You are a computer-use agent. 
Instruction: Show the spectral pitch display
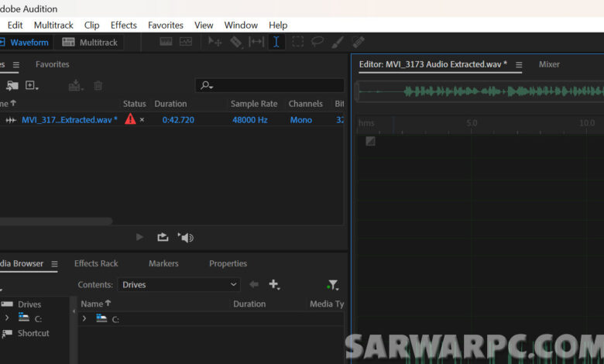(186, 42)
